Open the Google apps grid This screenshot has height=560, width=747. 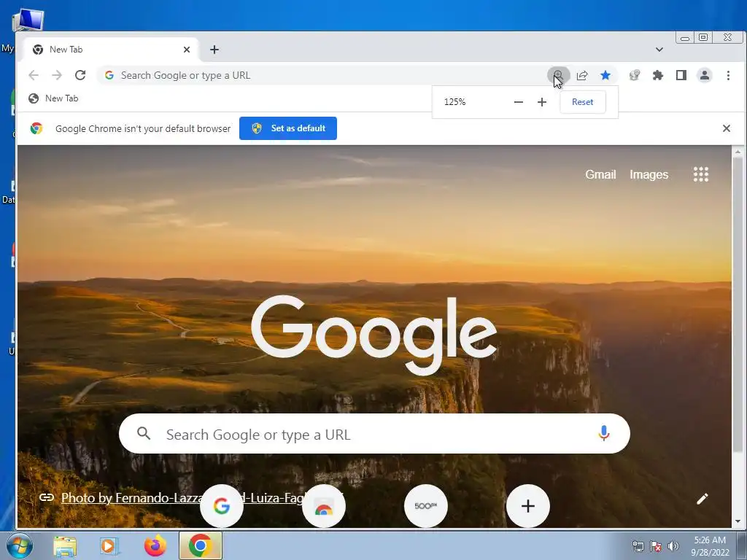click(701, 174)
